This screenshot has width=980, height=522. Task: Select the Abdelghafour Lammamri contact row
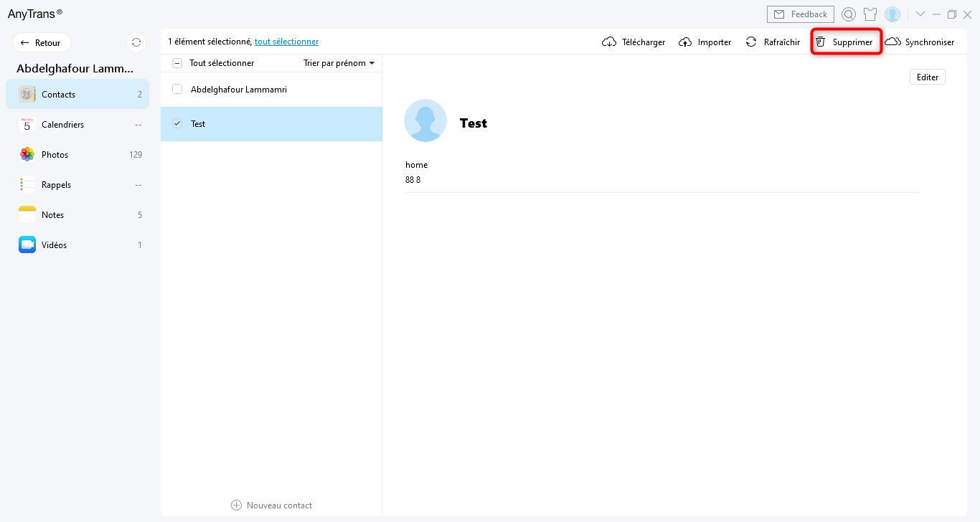[271, 90]
